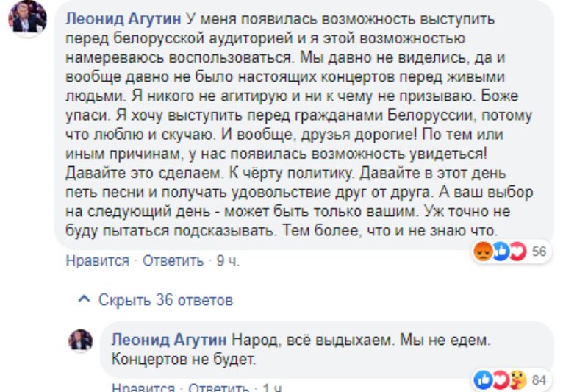Click the angry reaction icon on the main comment

coord(484,252)
